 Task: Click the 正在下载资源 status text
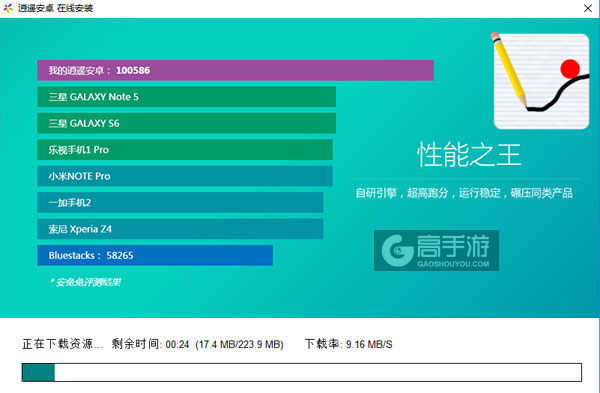[62, 344]
